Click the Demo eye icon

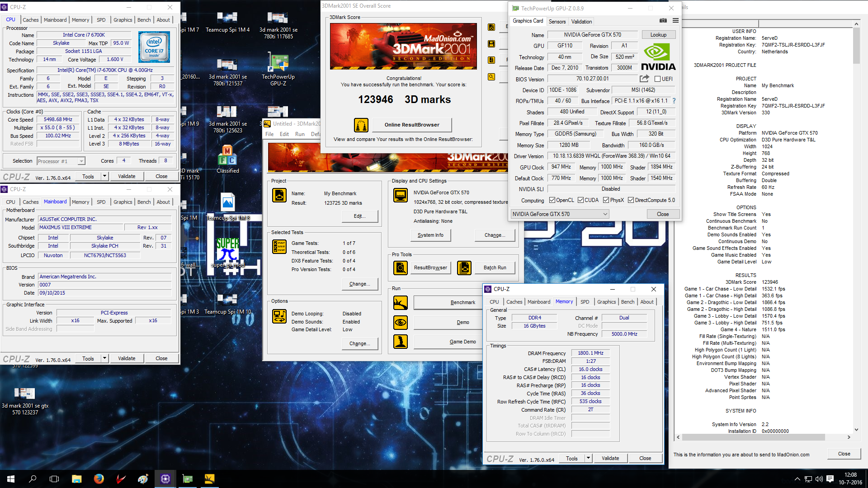401,323
